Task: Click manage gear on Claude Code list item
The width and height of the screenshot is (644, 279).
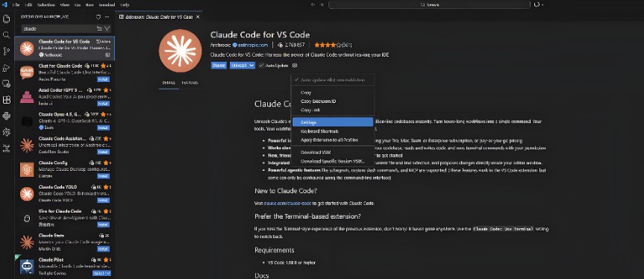Action: 107,54
